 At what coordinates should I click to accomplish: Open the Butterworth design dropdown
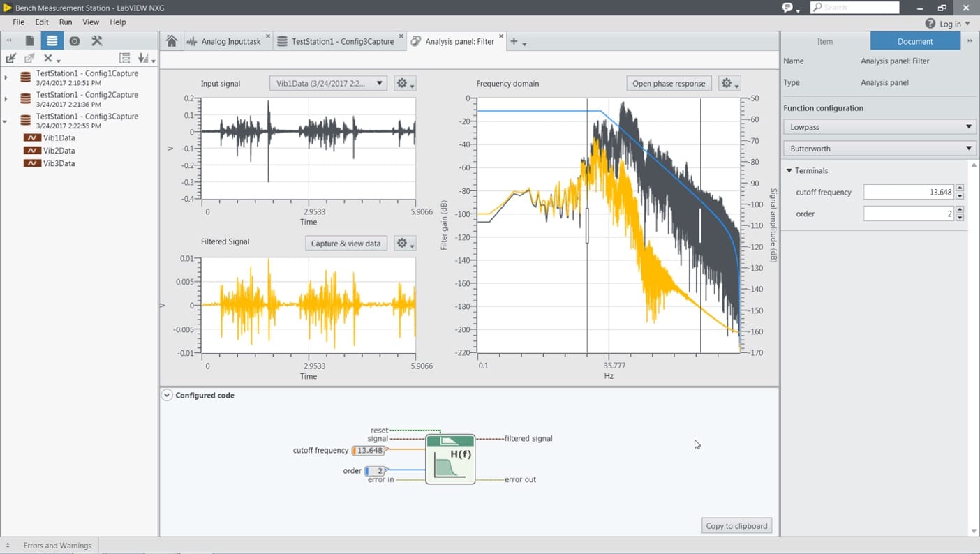[x=879, y=149]
